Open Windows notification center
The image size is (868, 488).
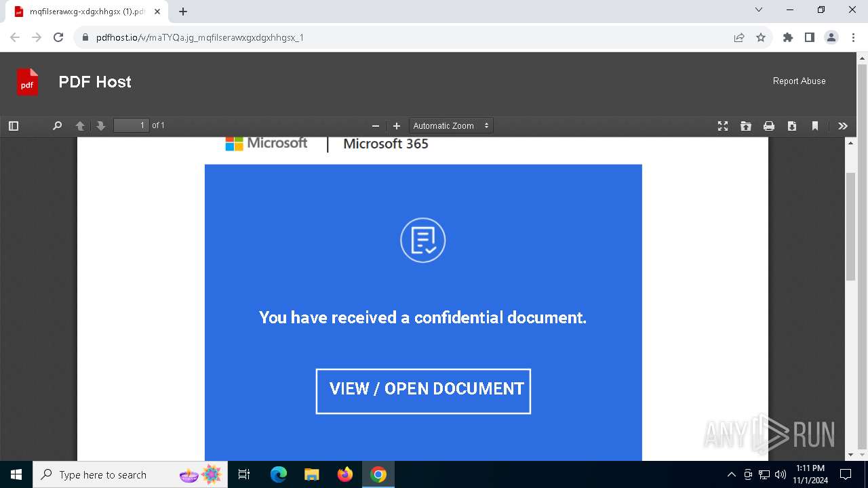(846, 474)
